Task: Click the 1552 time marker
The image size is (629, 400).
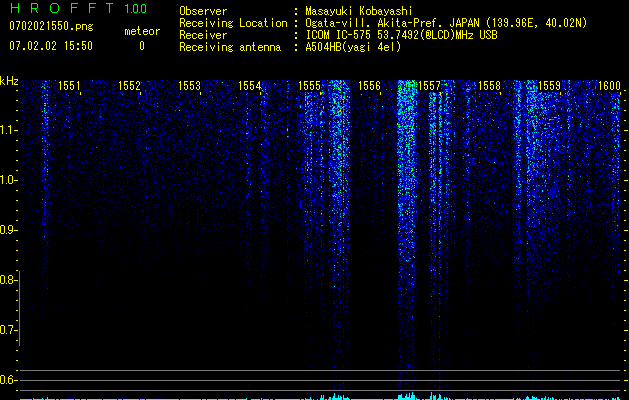Action: point(129,85)
